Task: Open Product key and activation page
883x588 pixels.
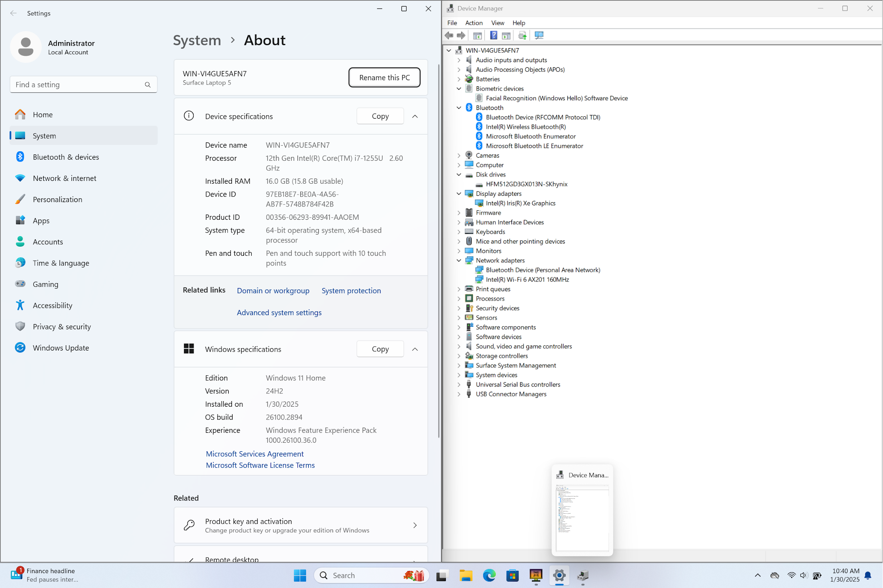Action: point(301,525)
